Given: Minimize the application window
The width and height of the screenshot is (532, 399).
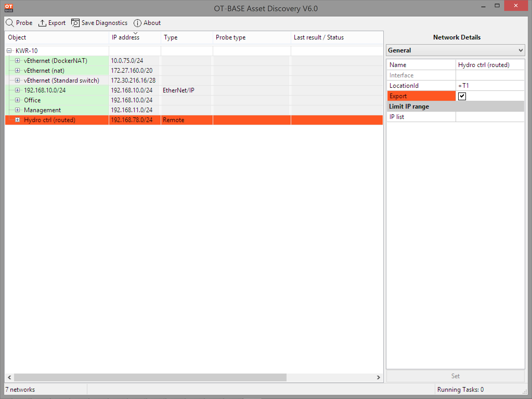Looking at the screenshot, I should click(x=483, y=6).
